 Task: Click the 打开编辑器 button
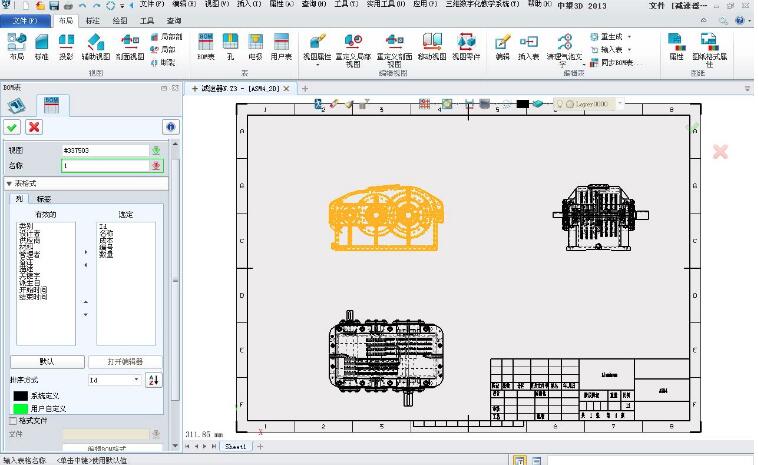[x=126, y=360]
